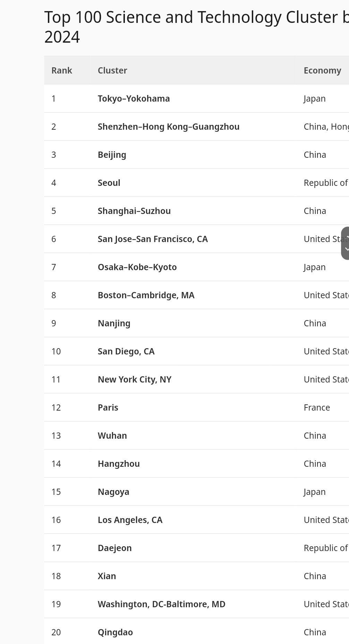Click the France economy cell for Paris
The width and height of the screenshot is (349, 644).
point(317,407)
